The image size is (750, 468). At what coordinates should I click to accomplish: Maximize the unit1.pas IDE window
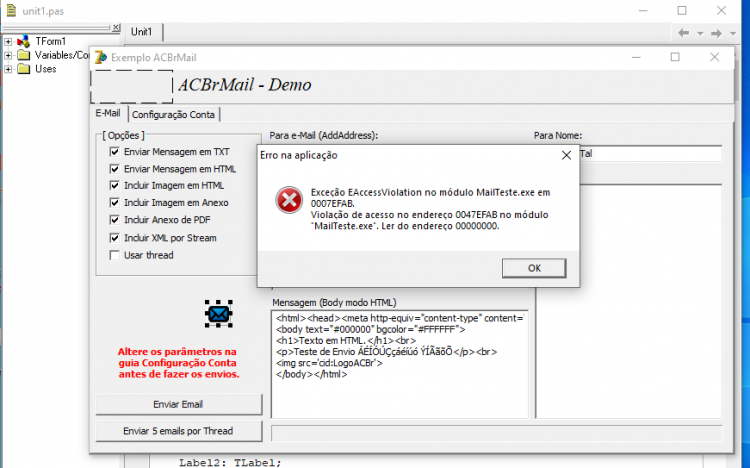point(682,11)
